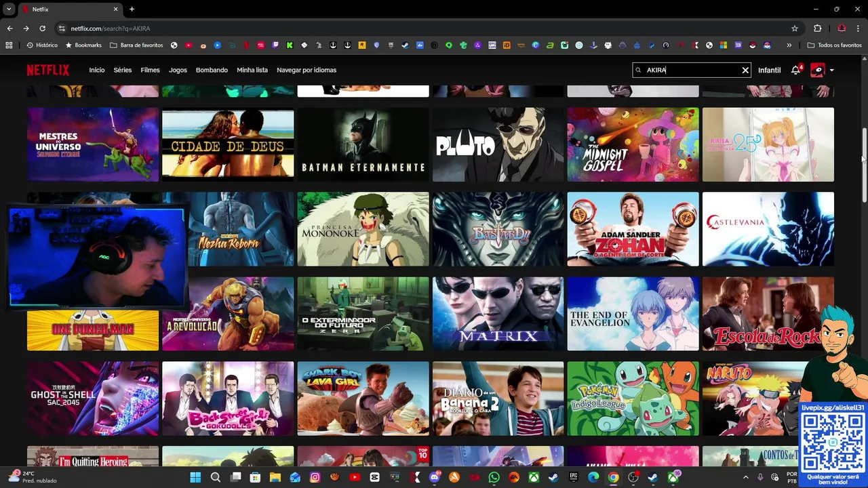This screenshot has width=868, height=488.
Task: Open Shark Boy and Lava Girl title
Action: tap(363, 399)
